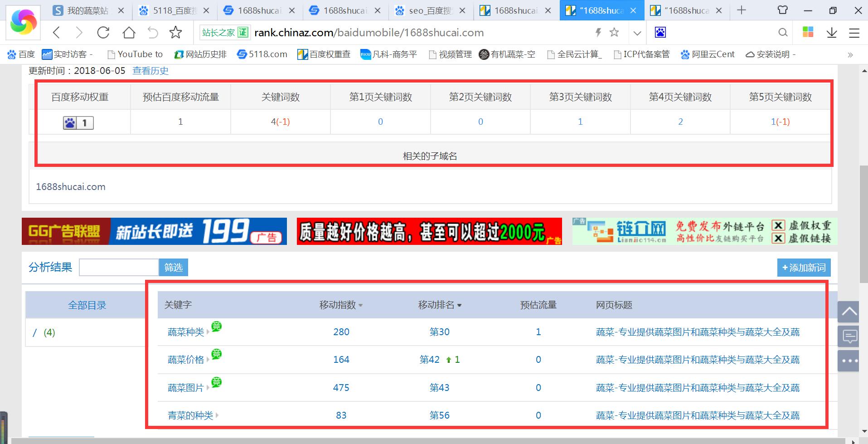Image resolution: width=868 pixels, height=444 pixels.
Task: Click the ellipsis icon on the right edge
Action: click(849, 360)
